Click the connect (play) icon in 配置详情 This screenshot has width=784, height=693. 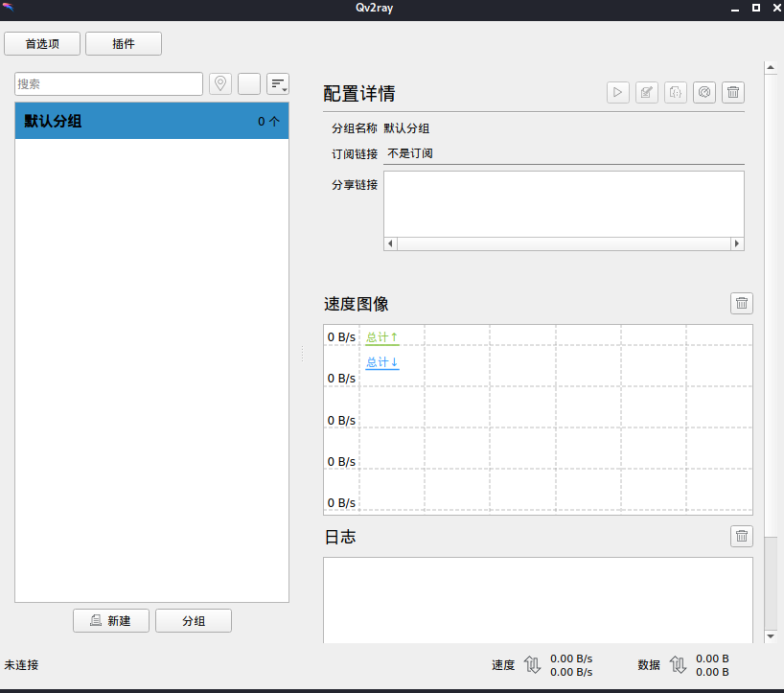(618, 92)
